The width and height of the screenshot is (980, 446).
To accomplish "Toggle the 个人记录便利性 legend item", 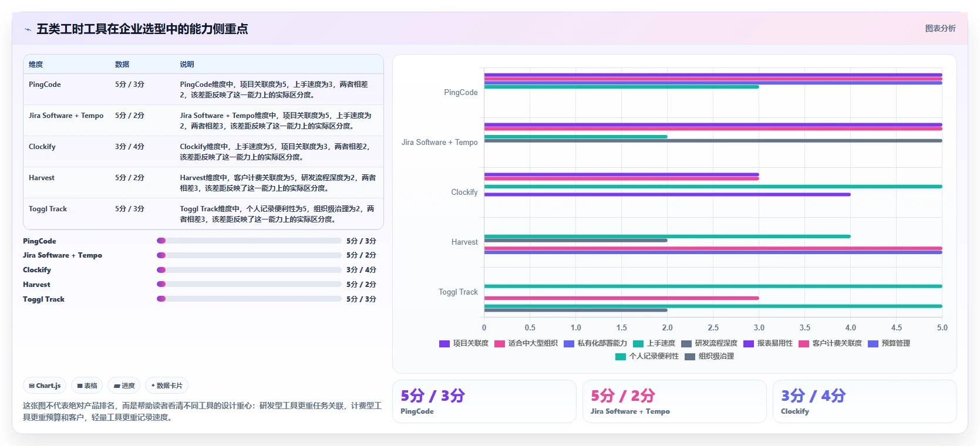I will coord(647,356).
